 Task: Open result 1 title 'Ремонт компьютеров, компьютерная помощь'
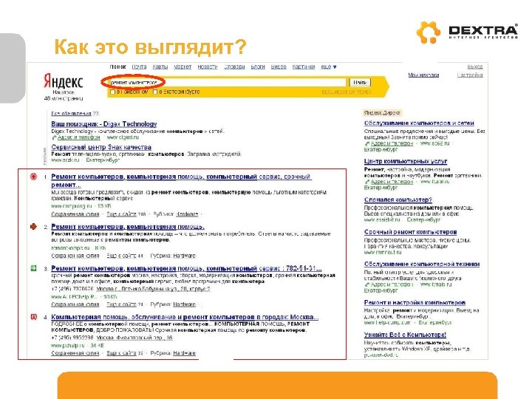[181, 180]
